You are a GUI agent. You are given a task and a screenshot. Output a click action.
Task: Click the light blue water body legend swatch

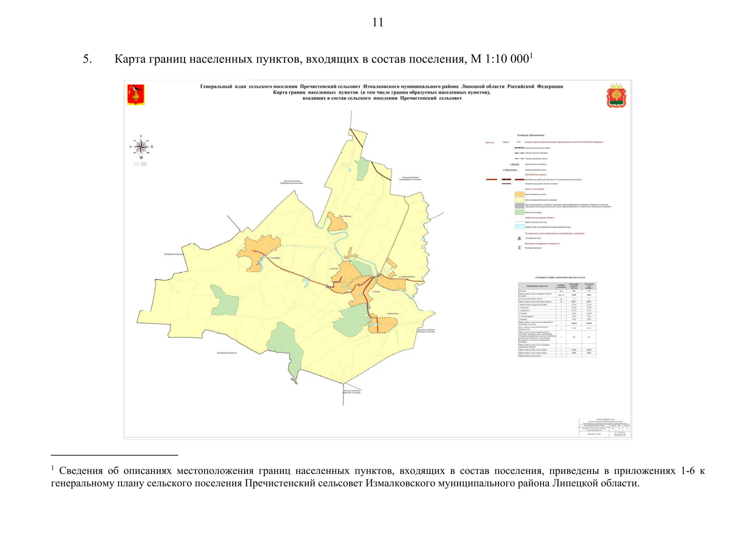(519, 227)
